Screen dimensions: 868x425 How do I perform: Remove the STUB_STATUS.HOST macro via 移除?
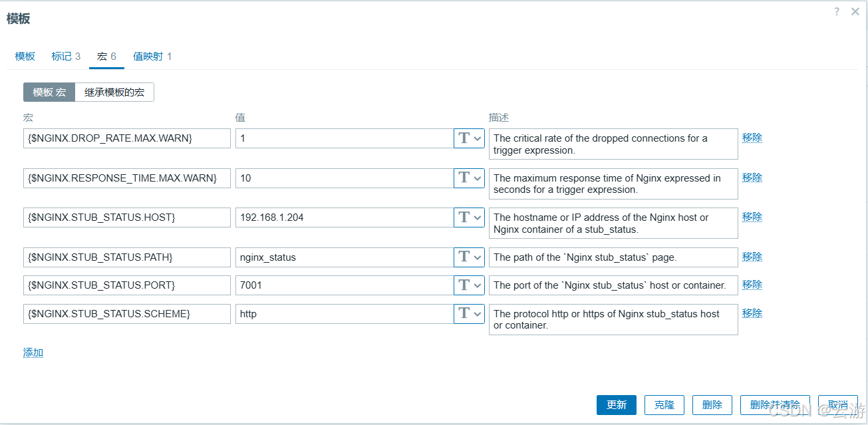coord(752,217)
